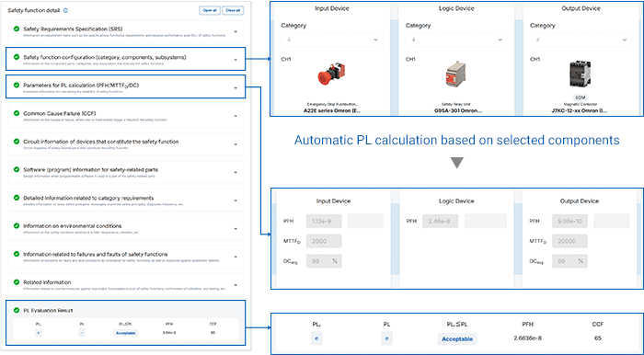The height and width of the screenshot is (355, 644).
Task: Expand the Related information chevron
Action: point(236,285)
